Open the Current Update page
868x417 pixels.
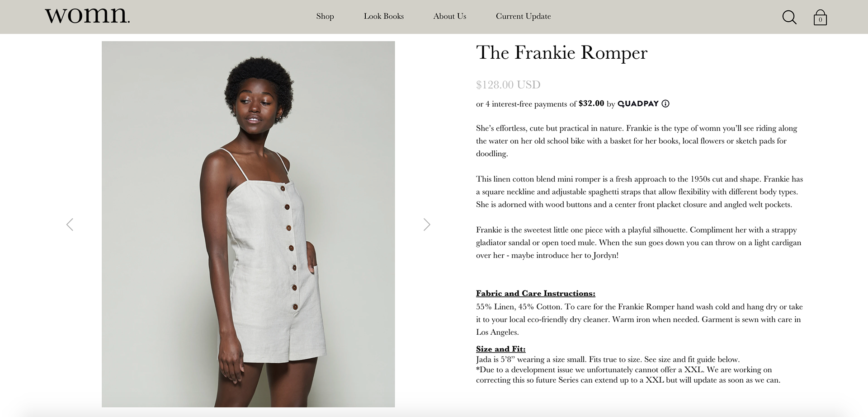pyautogui.click(x=524, y=16)
